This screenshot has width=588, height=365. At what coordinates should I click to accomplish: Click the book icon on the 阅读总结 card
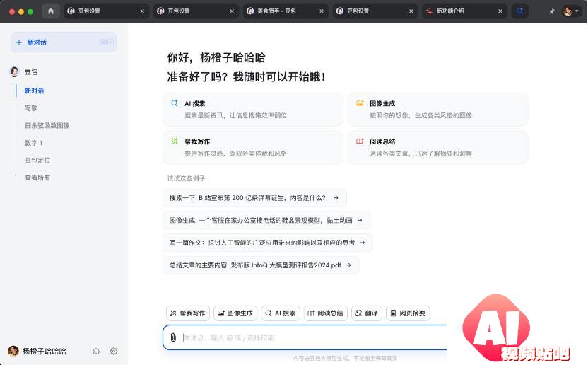pyautogui.click(x=360, y=141)
